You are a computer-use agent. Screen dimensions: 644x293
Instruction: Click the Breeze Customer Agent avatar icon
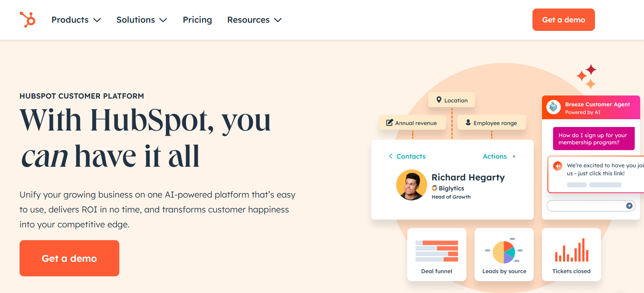point(553,107)
